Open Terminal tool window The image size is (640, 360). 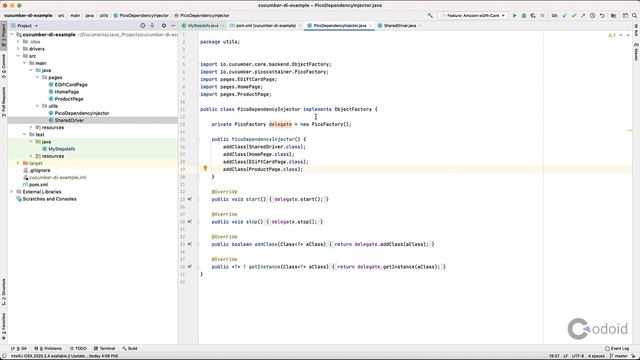click(104, 349)
